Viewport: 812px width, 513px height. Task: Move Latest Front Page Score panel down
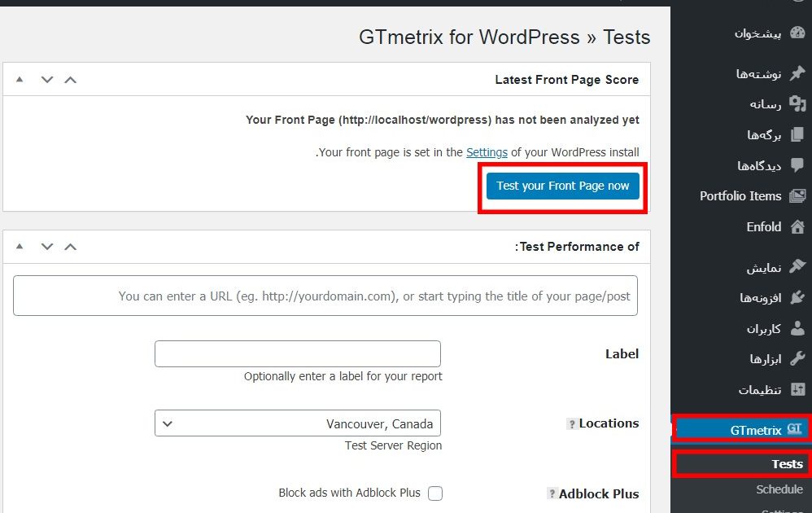pos(47,79)
